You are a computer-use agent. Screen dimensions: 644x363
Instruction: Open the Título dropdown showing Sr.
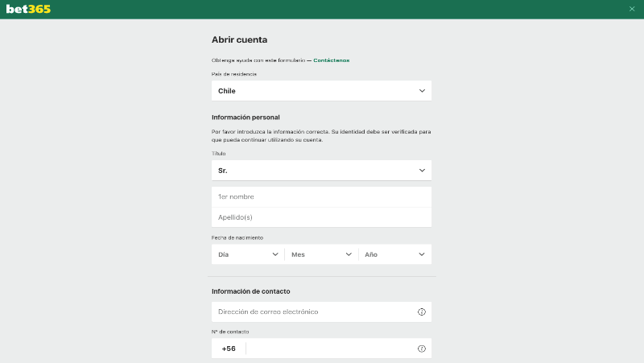click(321, 171)
